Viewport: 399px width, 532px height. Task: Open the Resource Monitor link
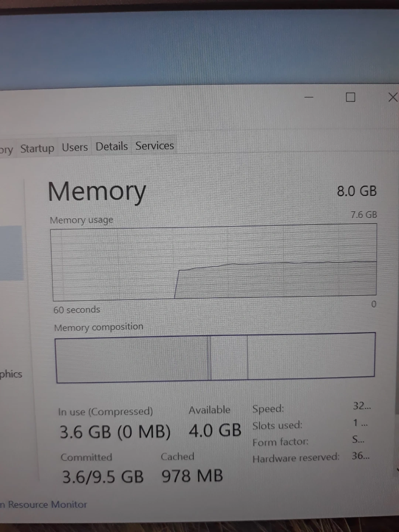(x=44, y=504)
